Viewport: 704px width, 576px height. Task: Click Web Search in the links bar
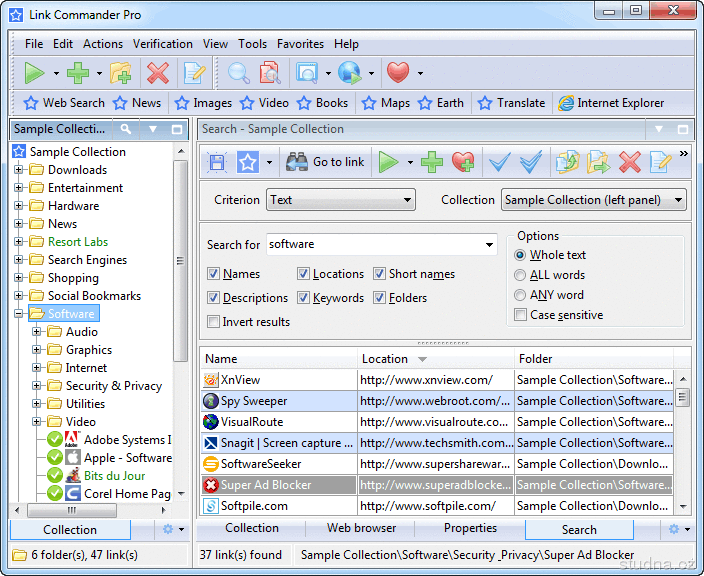(x=63, y=103)
